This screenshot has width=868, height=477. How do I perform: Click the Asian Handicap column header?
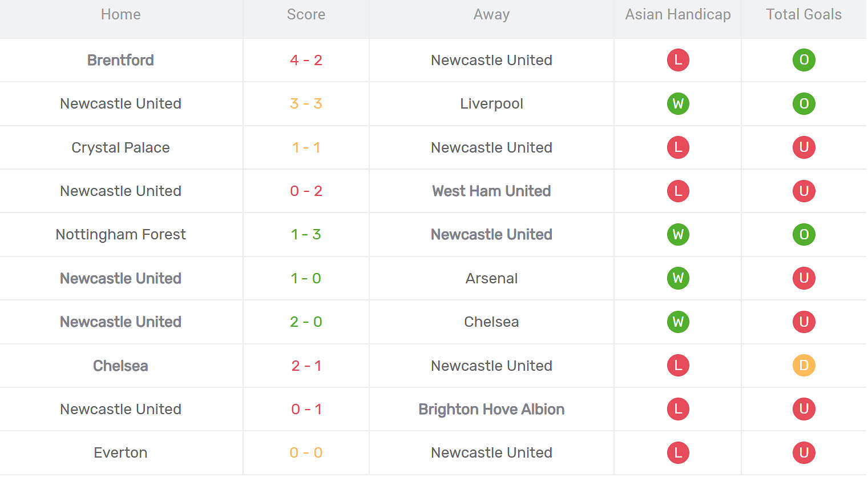[677, 15]
